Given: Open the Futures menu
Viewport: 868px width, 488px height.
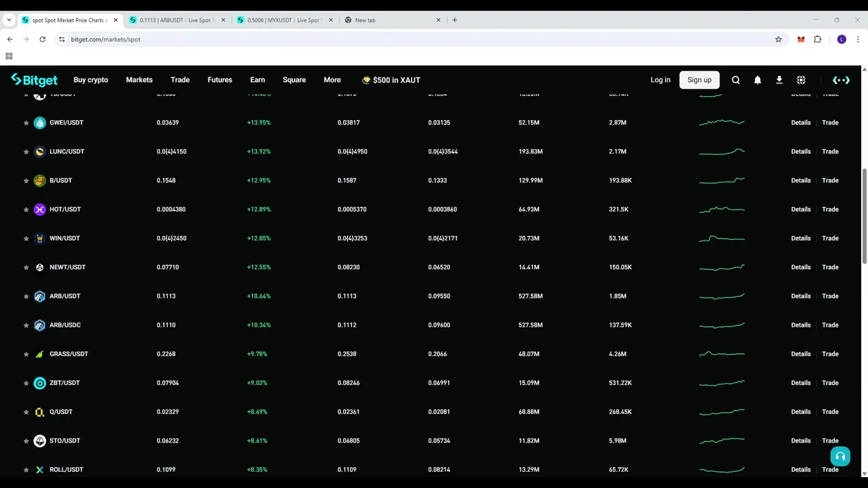Looking at the screenshot, I should click(x=220, y=80).
